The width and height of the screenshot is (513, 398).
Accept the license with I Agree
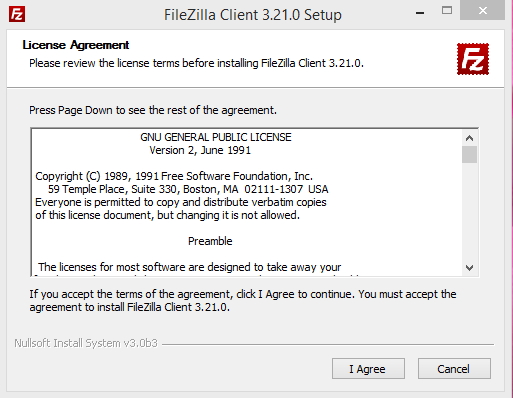point(368,369)
